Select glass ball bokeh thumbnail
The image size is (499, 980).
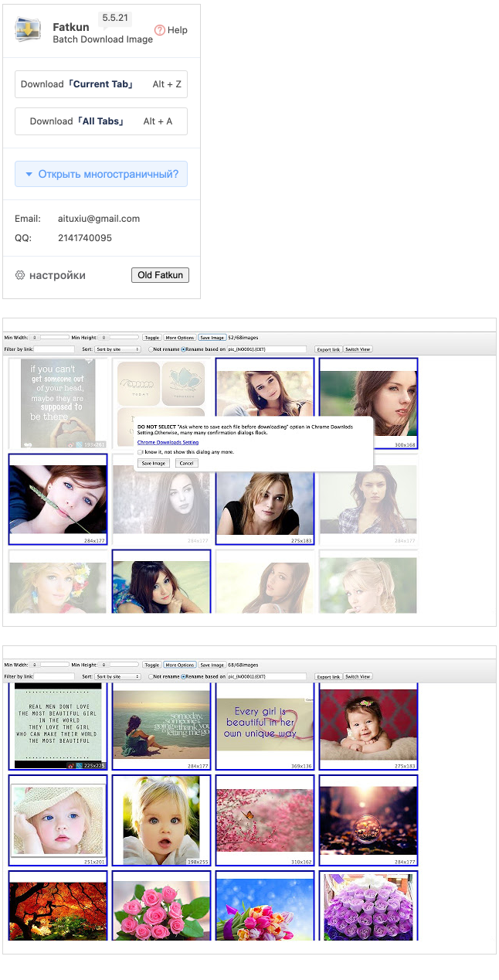pyautogui.click(x=368, y=821)
